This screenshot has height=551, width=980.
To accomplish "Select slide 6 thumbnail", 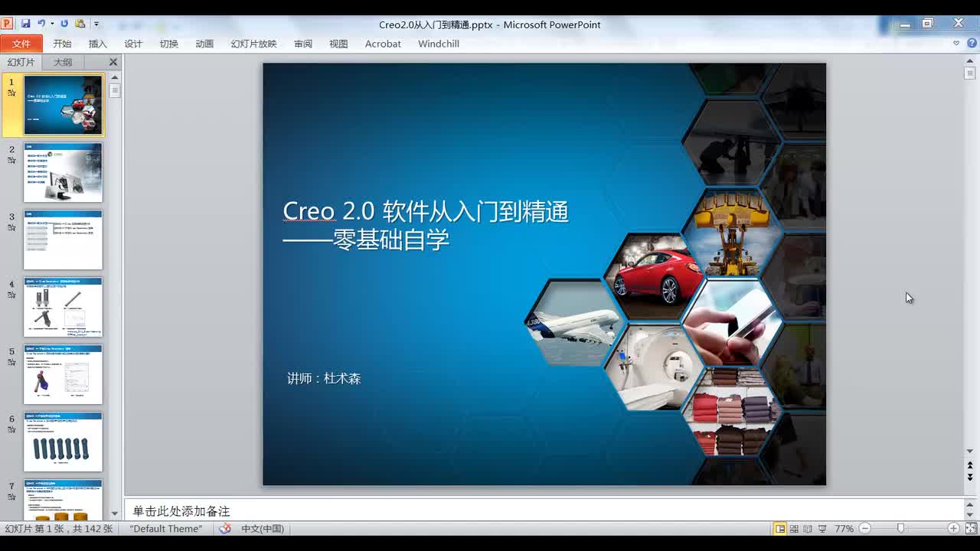I will click(63, 442).
